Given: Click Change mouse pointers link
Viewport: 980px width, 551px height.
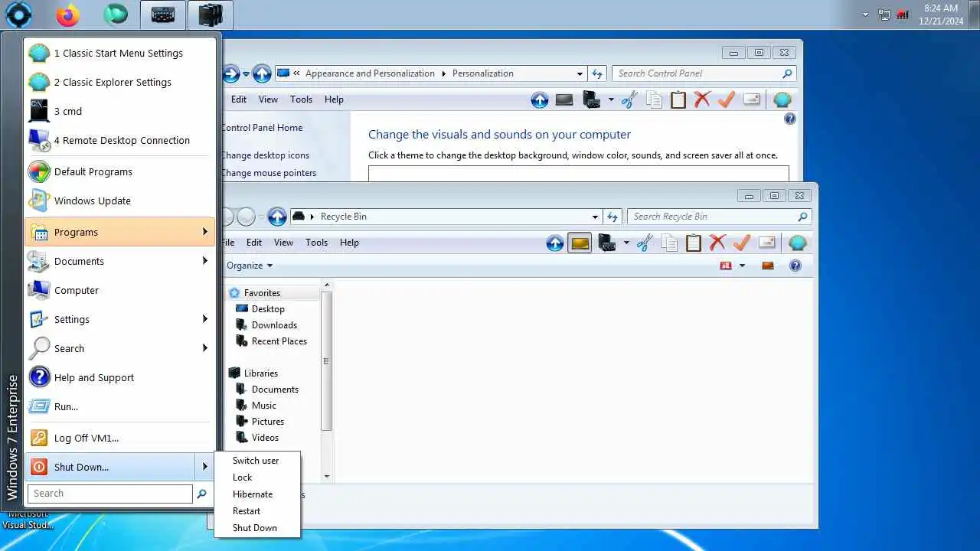Looking at the screenshot, I should point(268,173).
